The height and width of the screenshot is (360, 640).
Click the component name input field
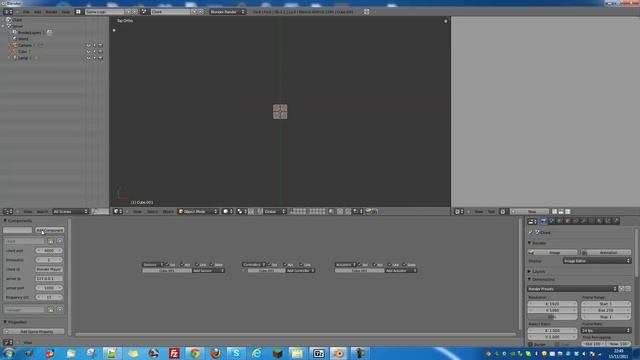pyautogui.click(x=18, y=230)
